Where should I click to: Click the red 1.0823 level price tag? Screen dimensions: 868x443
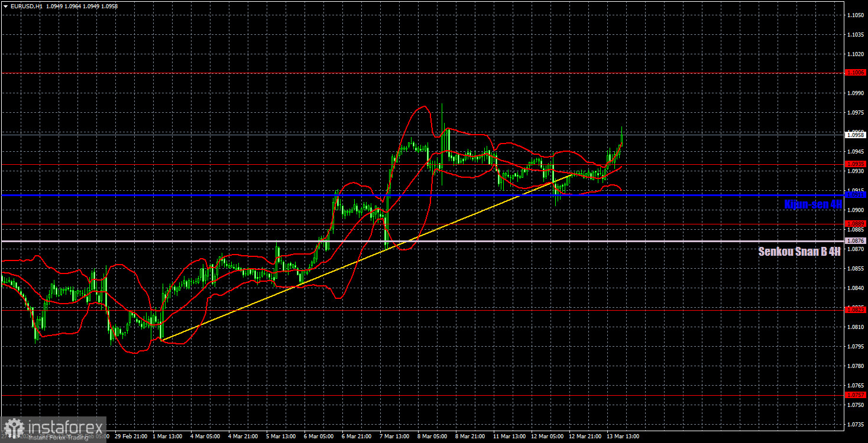(856, 310)
